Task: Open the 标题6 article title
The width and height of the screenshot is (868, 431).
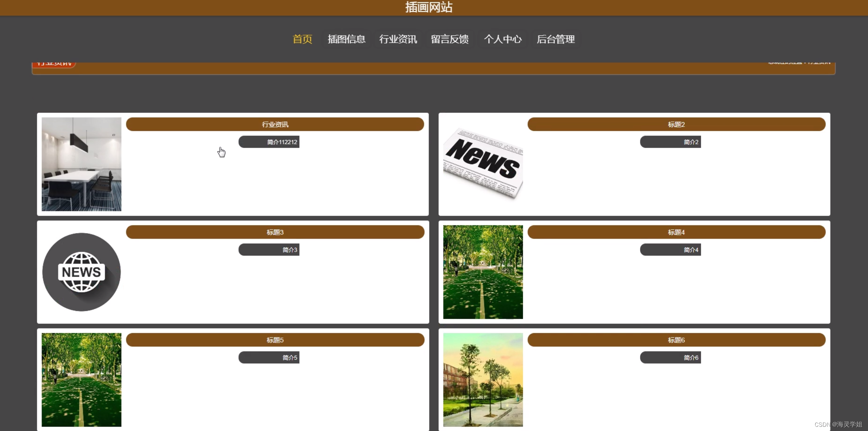Action: coord(676,340)
